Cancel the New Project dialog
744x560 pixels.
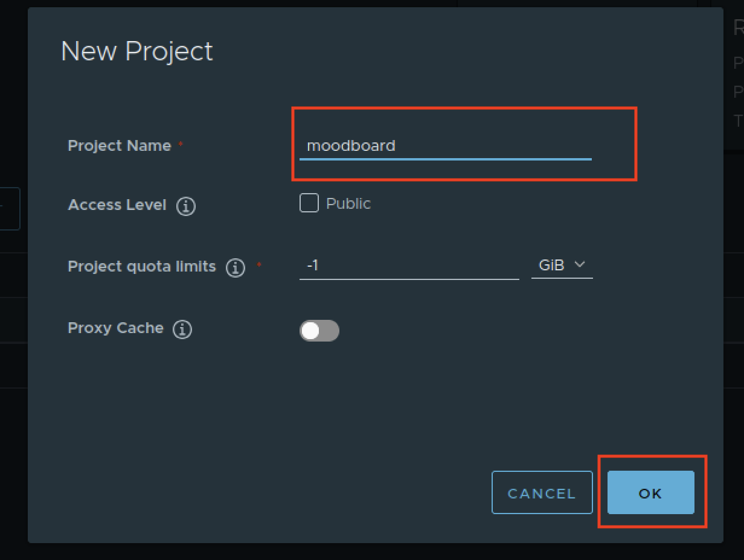click(542, 493)
